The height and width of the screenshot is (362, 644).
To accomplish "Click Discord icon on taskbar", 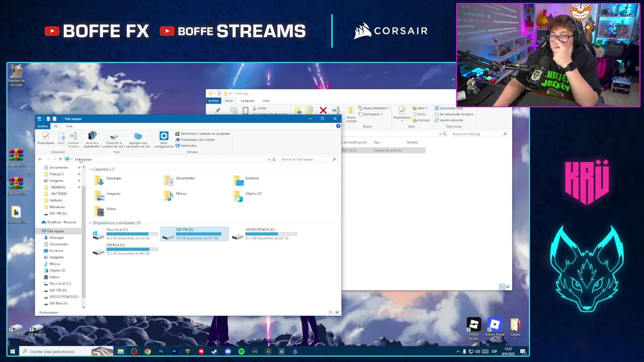I will coord(228,351).
